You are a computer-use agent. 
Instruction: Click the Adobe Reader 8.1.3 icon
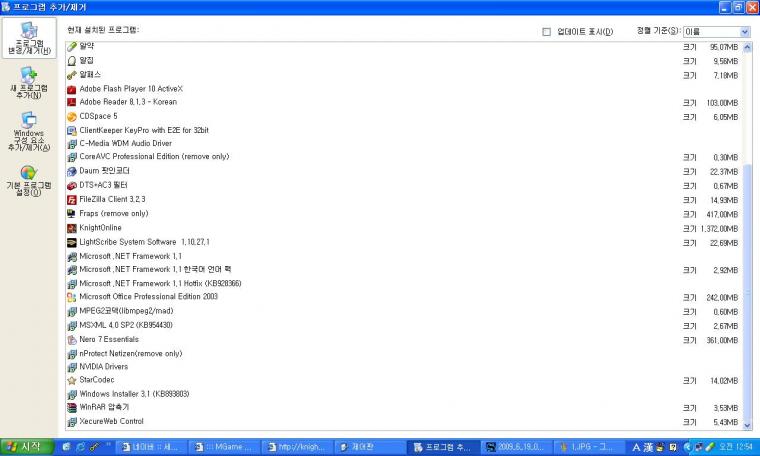(72, 102)
